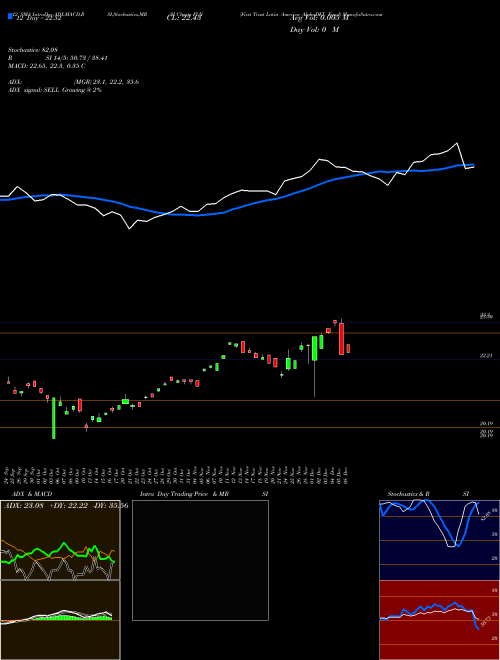Open the MACD histogram chart panel
The width and height of the screenshot is (500, 660).
coord(60,620)
